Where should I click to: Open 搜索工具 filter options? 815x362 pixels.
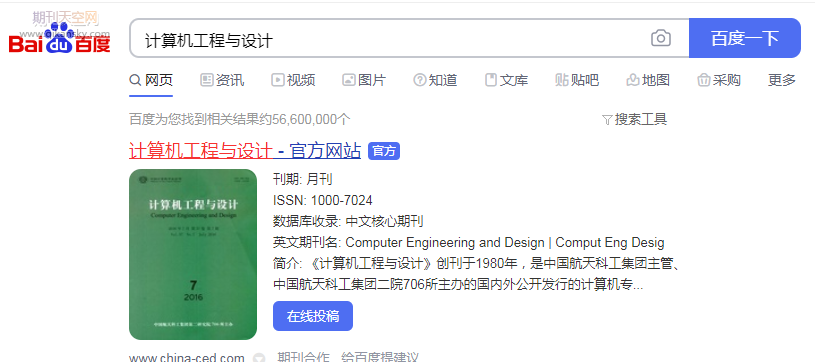point(634,120)
